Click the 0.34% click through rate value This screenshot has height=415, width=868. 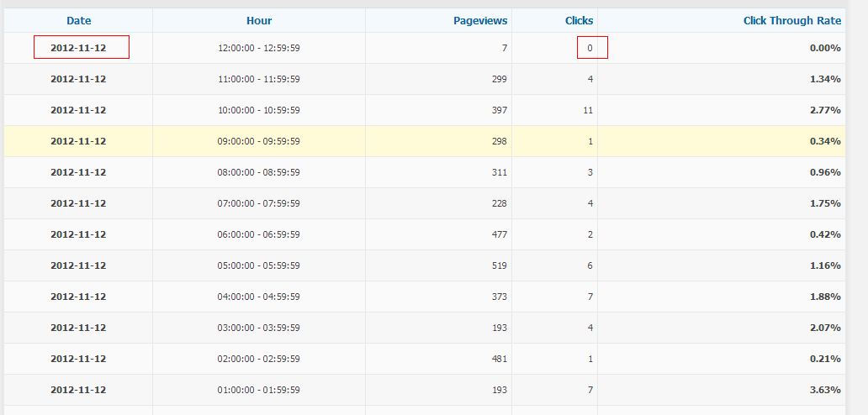pos(825,141)
